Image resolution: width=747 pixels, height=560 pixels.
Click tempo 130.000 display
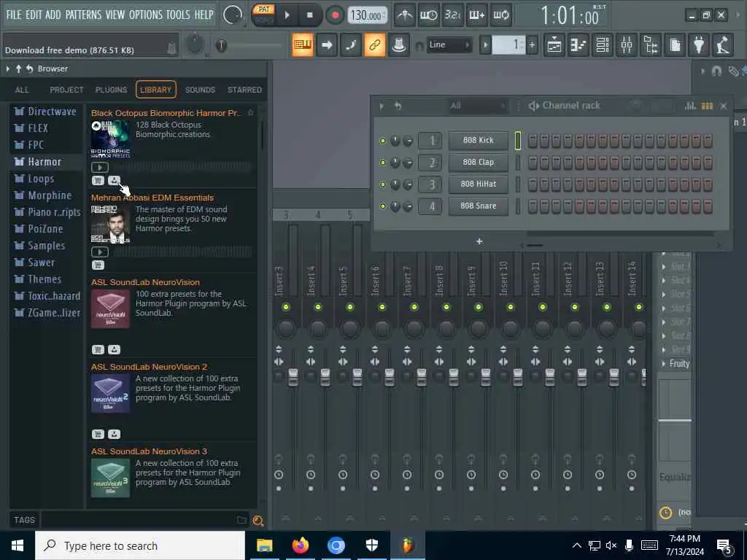pos(367,15)
